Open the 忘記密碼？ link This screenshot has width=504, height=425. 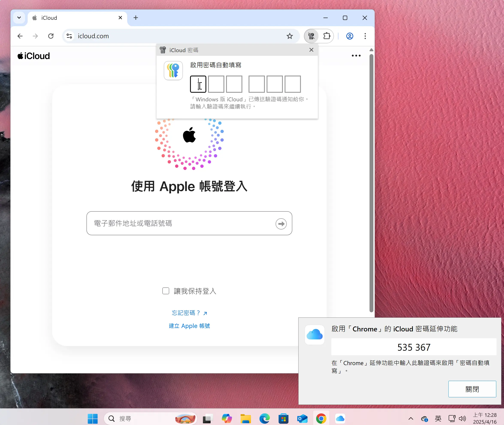(189, 313)
